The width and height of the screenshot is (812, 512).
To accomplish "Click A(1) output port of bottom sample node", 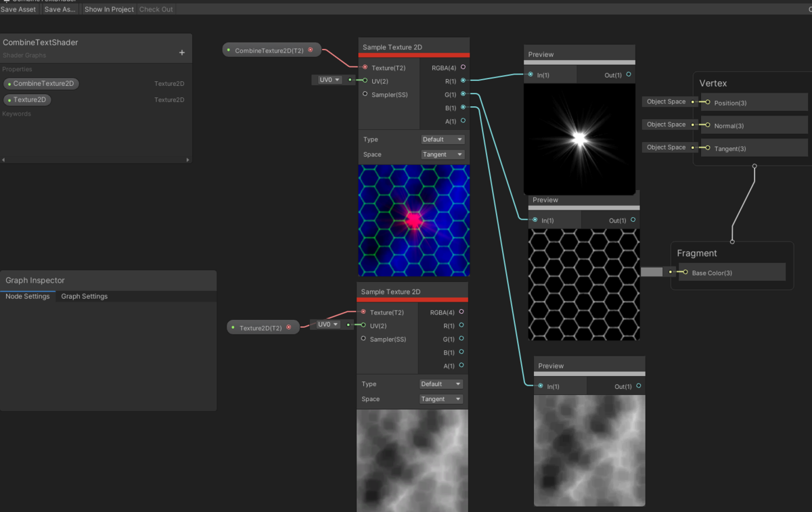I will 461,365.
